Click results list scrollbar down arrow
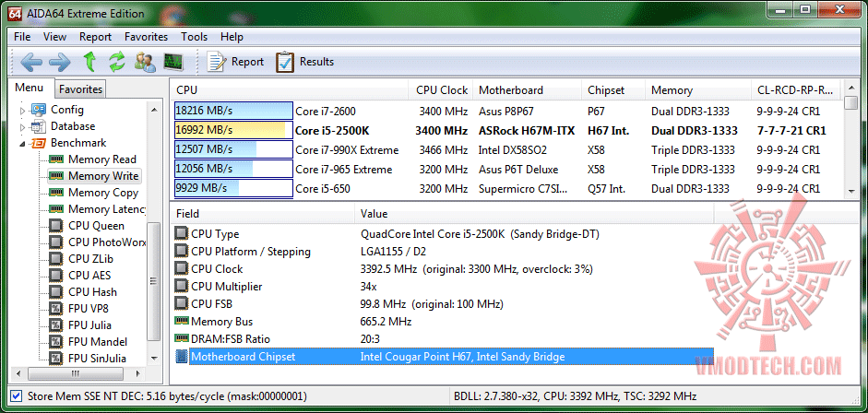 [851, 192]
